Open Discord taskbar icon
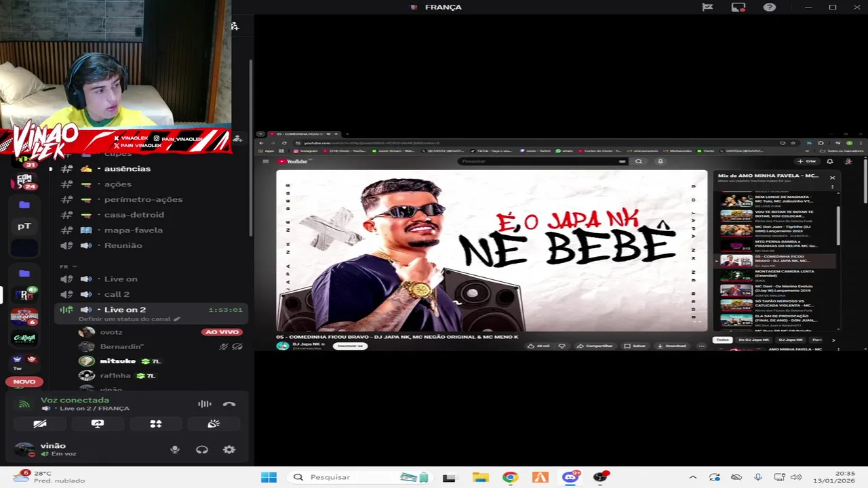 (570, 477)
